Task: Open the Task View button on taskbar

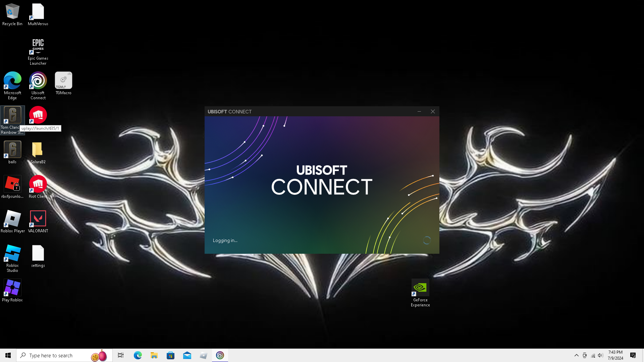Action: pyautogui.click(x=121, y=355)
